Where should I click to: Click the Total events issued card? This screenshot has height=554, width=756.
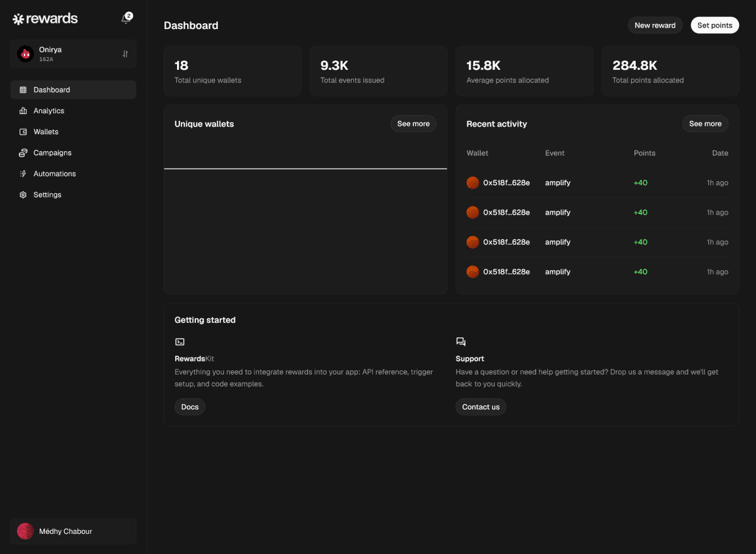click(379, 71)
